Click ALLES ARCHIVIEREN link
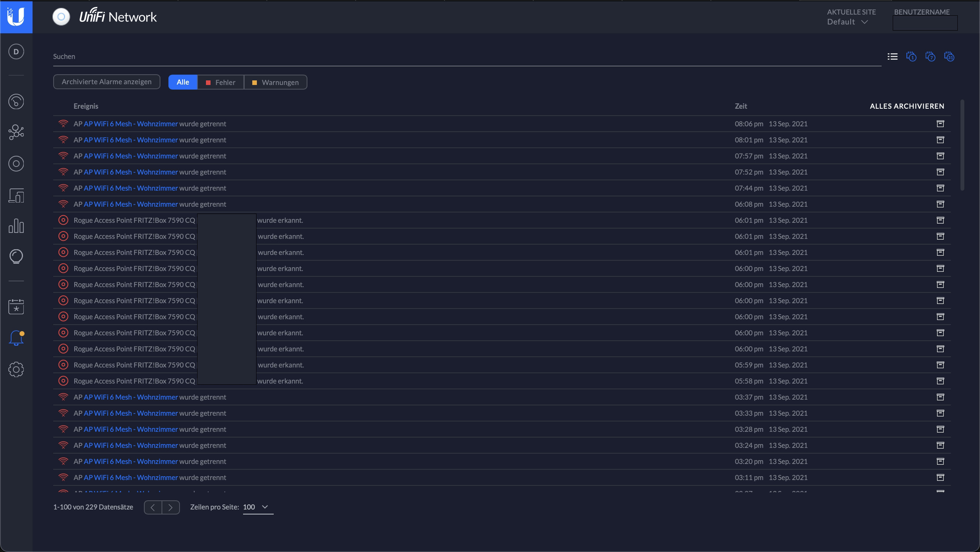 906,106
